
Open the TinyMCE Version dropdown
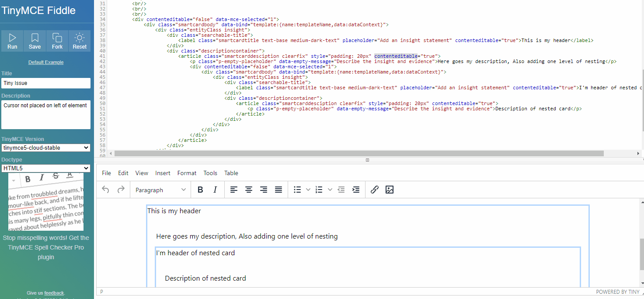46,148
